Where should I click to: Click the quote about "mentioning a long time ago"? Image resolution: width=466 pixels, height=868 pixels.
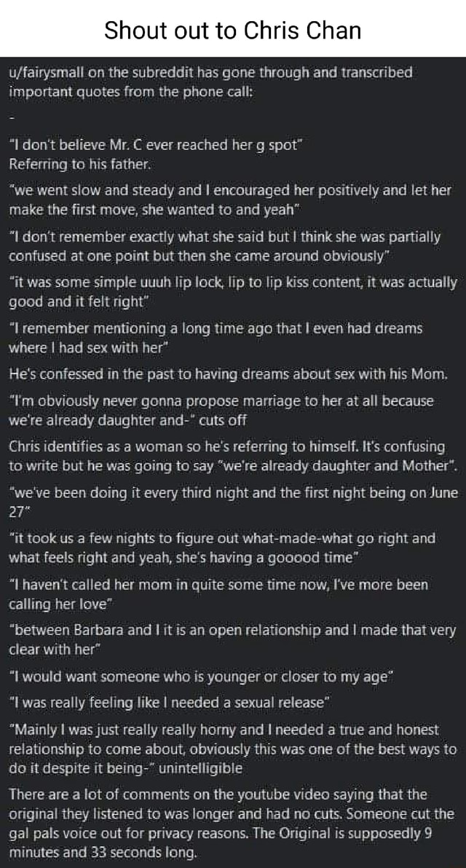tap(216, 337)
